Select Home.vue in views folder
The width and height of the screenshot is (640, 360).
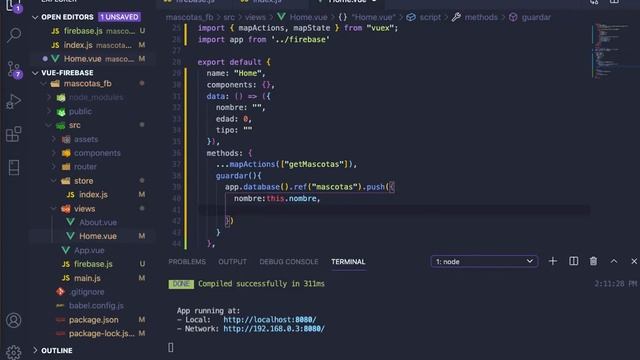(98, 236)
